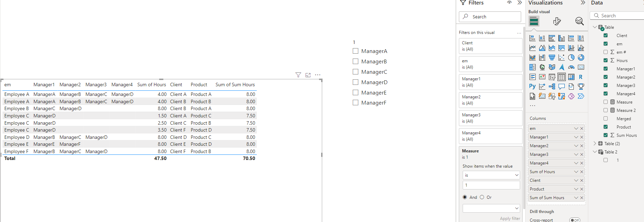Viewport: 644px width, 222px height.
Task: Choose the area chart visualization
Action: point(542,48)
